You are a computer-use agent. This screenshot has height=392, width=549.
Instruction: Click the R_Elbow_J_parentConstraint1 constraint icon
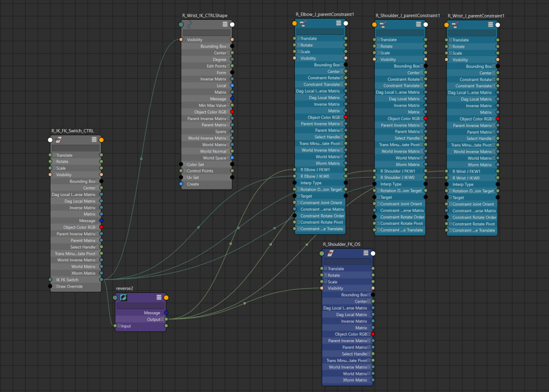click(303, 24)
